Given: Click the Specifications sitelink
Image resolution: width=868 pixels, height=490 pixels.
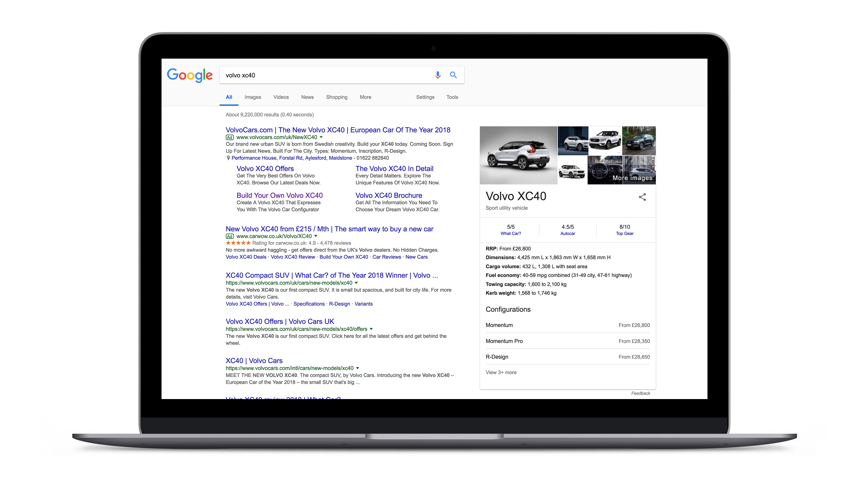Looking at the screenshot, I should pos(309,304).
